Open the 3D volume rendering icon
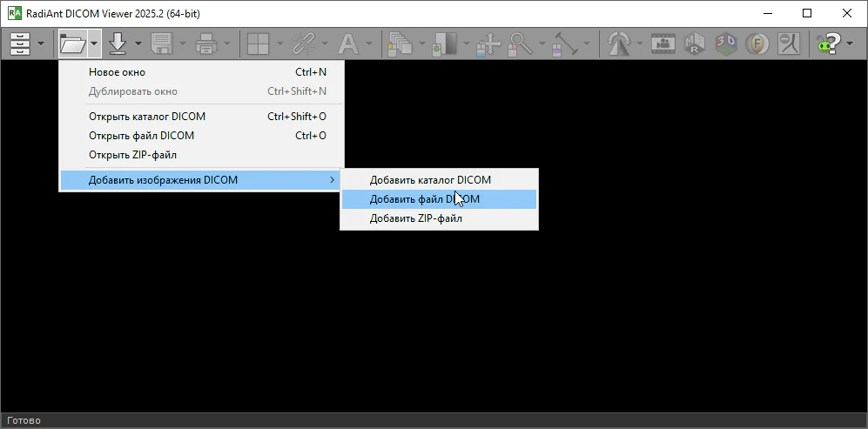Viewport: 868px width, 429px height. (x=724, y=43)
